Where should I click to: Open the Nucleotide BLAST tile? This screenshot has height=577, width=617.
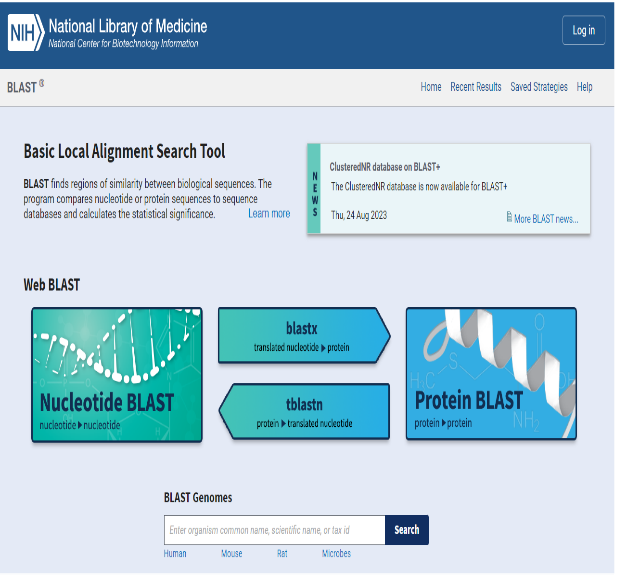117,375
